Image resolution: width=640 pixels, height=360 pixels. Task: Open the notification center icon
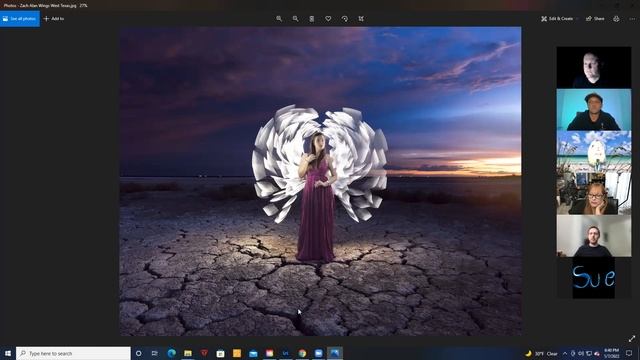click(629, 353)
